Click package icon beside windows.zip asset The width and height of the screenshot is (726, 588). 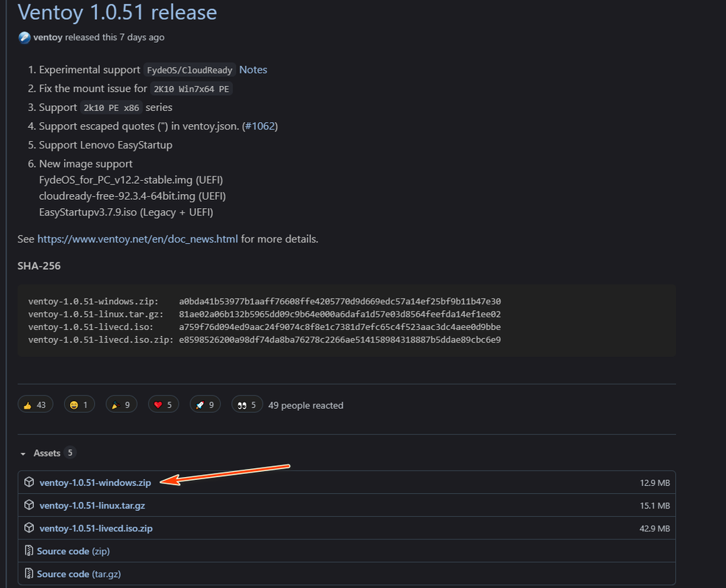(29, 482)
